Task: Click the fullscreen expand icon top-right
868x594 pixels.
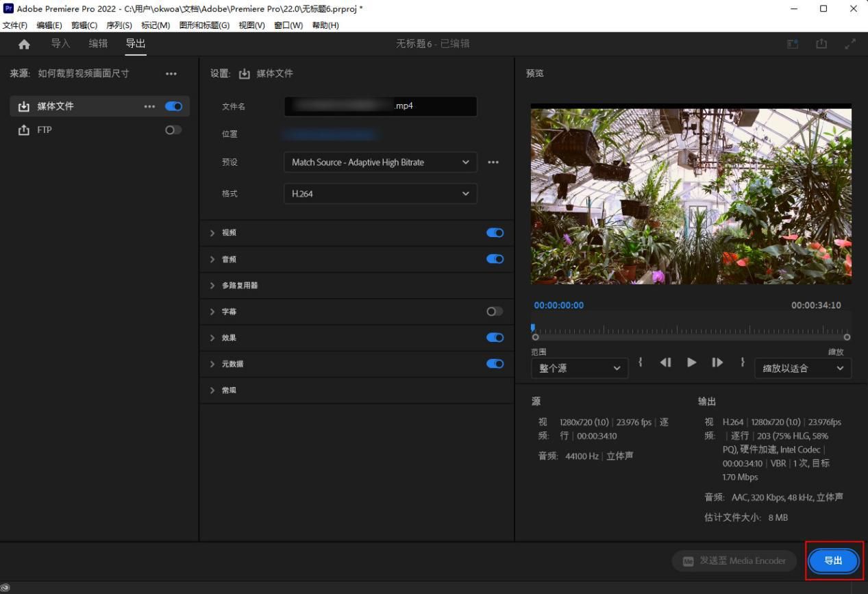Action: point(850,44)
